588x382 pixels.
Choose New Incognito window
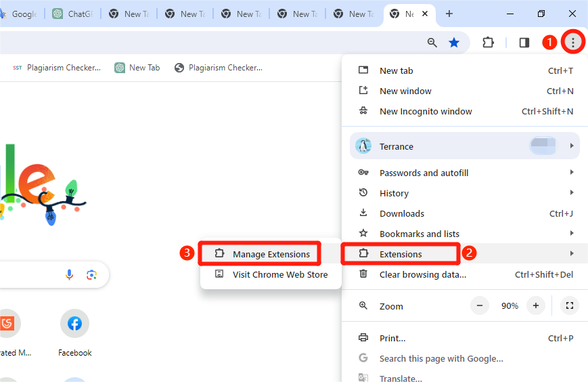coord(426,111)
